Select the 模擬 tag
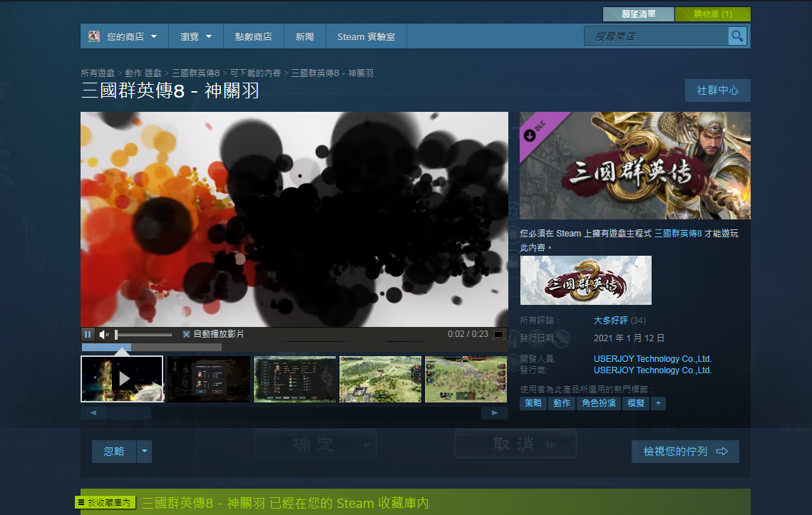 click(636, 403)
